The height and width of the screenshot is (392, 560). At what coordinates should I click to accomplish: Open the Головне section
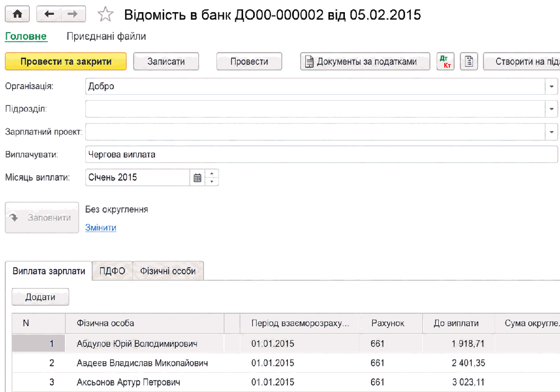[26, 36]
